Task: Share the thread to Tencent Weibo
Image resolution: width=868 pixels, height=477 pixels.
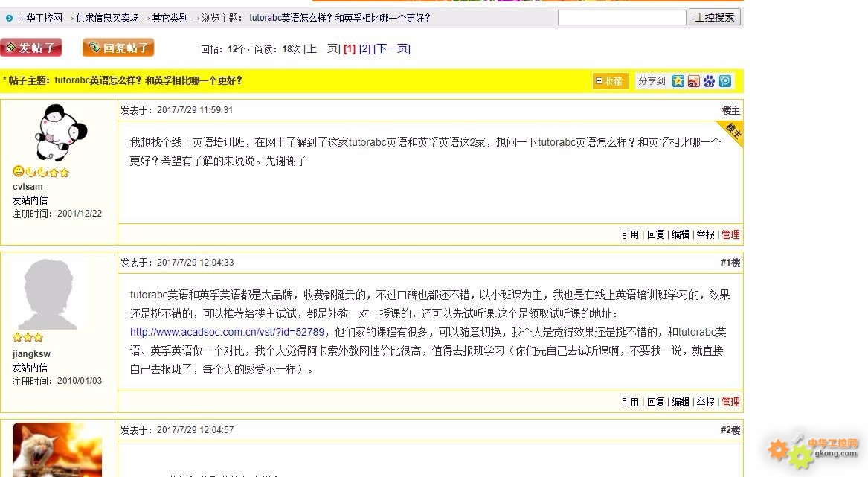Action: coord(725,81)
